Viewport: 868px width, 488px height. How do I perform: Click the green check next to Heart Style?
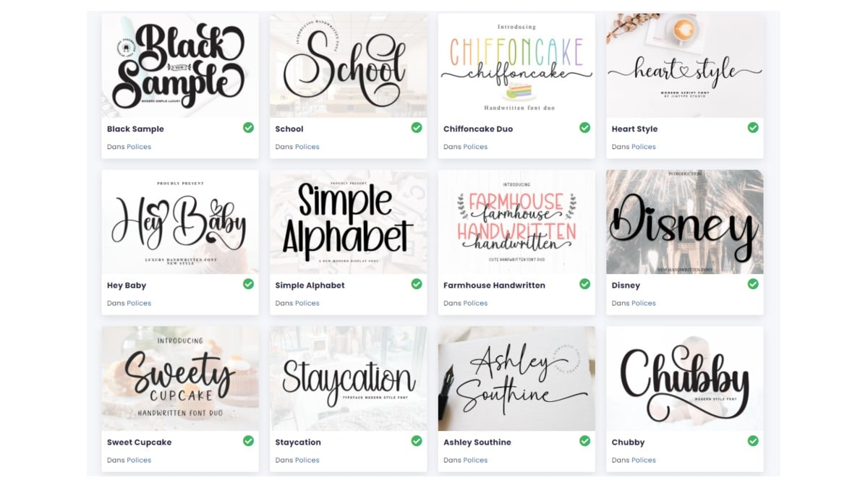click(x=753, y=127)
